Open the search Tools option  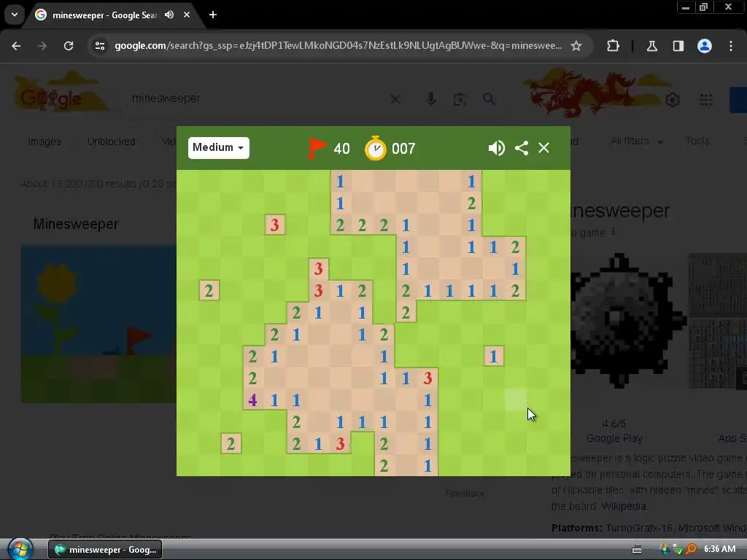point(697,141)
